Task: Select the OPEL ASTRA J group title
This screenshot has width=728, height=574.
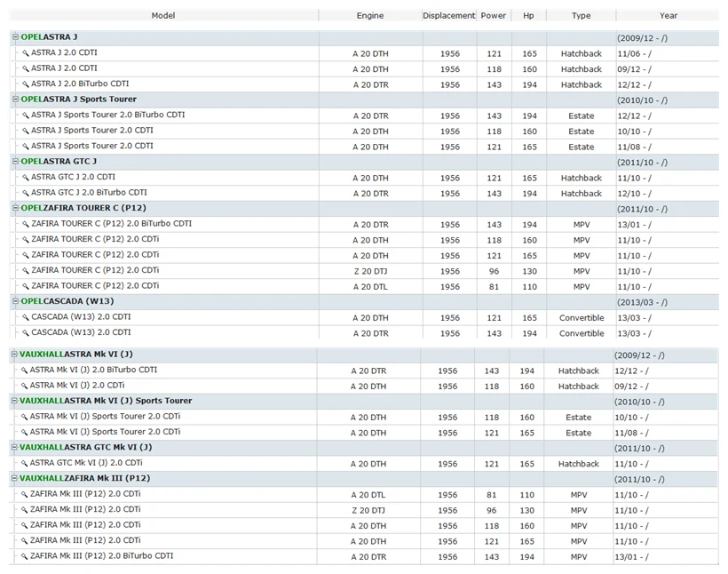Action: tap(49, 36)
